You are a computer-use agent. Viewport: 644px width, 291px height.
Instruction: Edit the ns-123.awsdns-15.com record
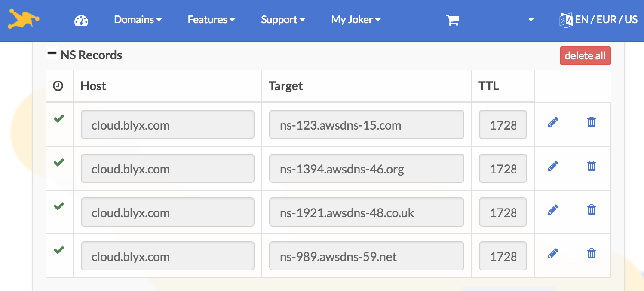click(553, 122)
